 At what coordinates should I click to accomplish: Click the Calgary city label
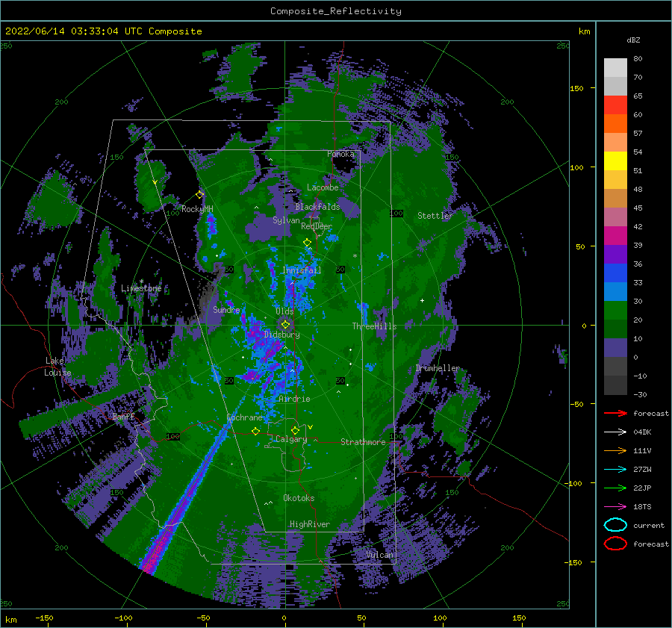[291, 439]
